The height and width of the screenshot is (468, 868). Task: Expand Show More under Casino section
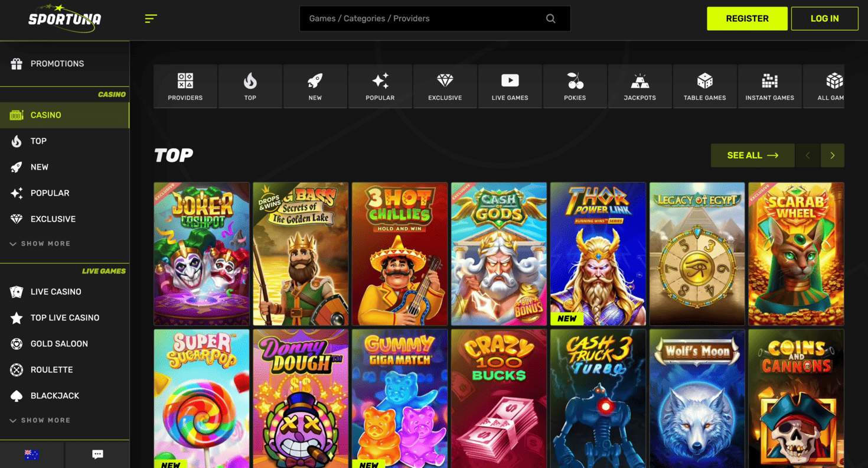(x=40, y=243)
